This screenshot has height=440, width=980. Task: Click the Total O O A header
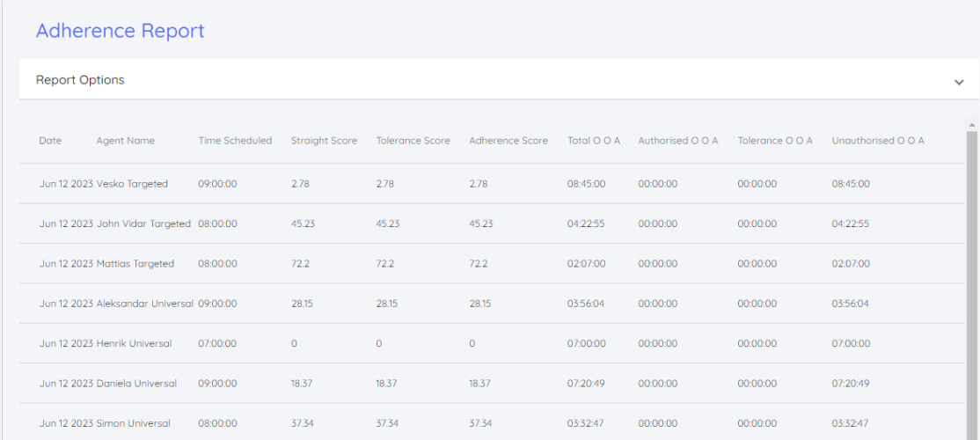[x=593, y=141]
